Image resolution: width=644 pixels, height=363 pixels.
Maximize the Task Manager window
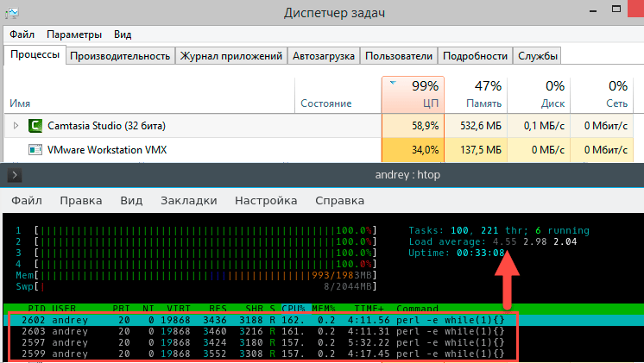tap(616, 9)
